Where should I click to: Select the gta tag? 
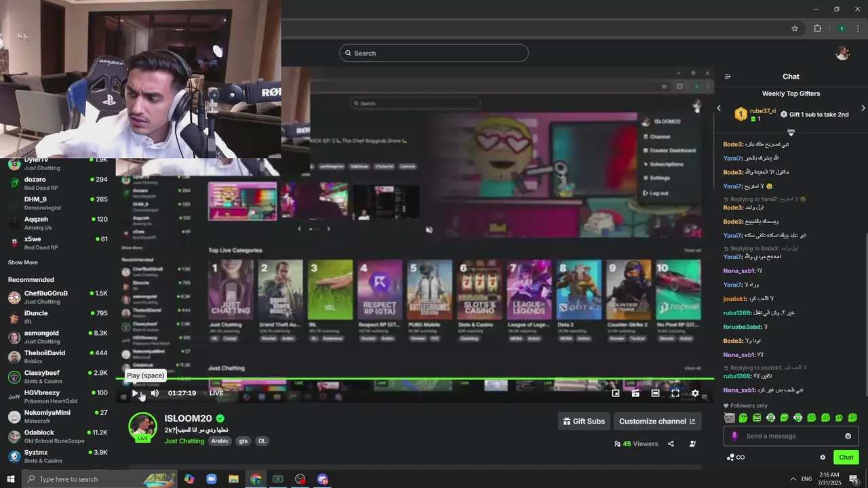click(243, 441)
